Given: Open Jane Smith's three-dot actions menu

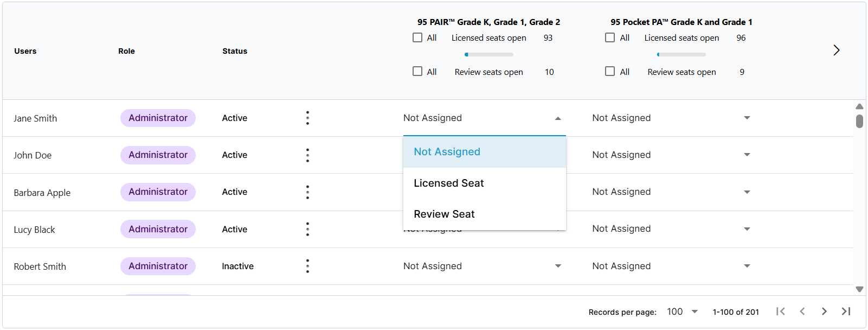Looking at the screenshot, I should pos(307,118).
